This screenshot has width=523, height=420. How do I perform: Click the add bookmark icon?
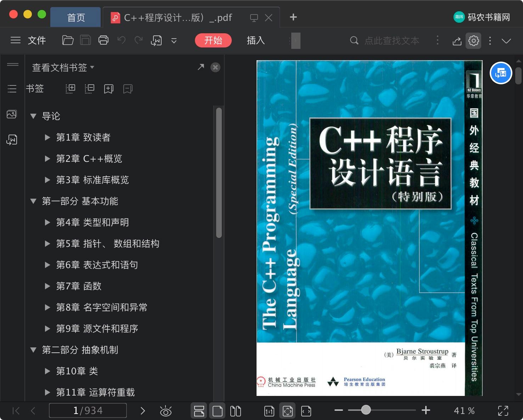point(108,89)
